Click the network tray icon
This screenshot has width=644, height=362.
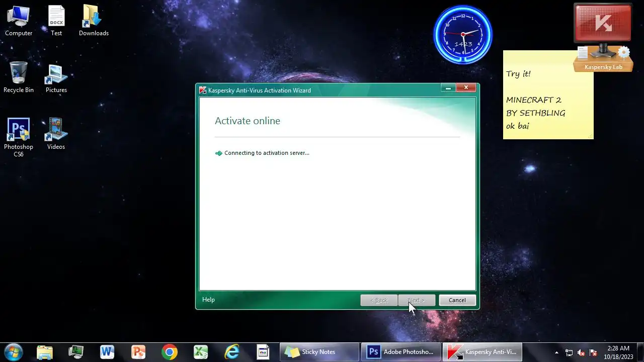[569, 352]
